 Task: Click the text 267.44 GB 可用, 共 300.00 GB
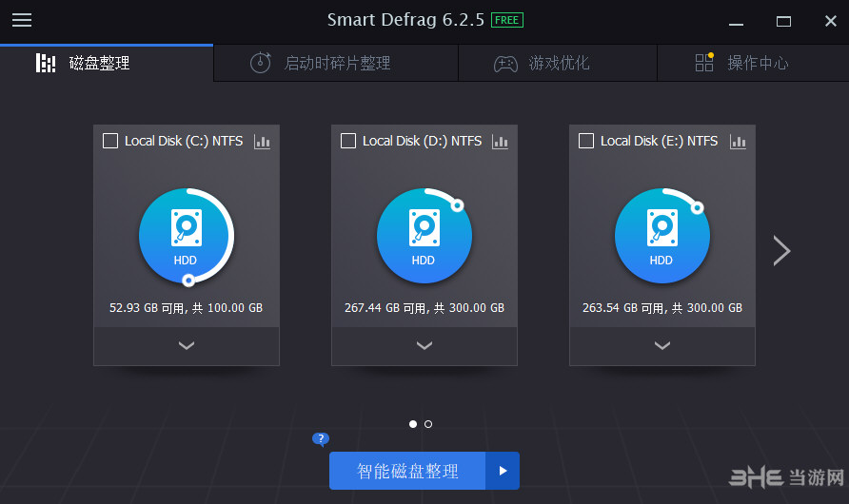click(x=424, y=308)
